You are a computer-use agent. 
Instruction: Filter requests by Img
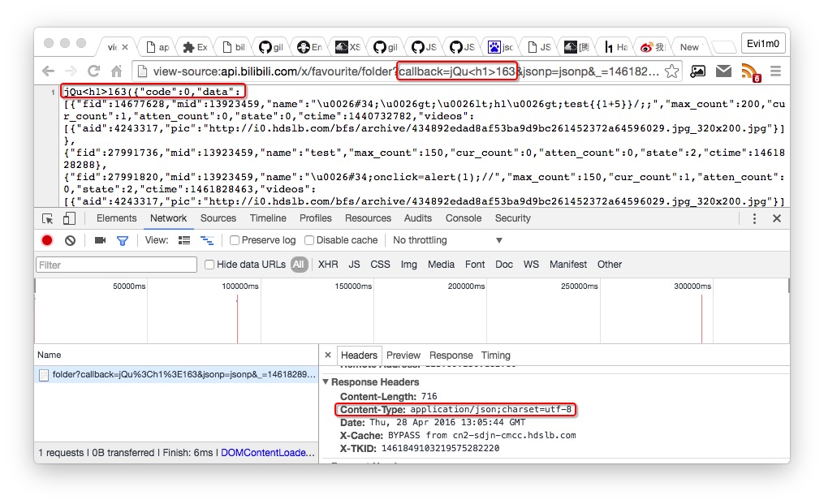[x=409, y=265]
